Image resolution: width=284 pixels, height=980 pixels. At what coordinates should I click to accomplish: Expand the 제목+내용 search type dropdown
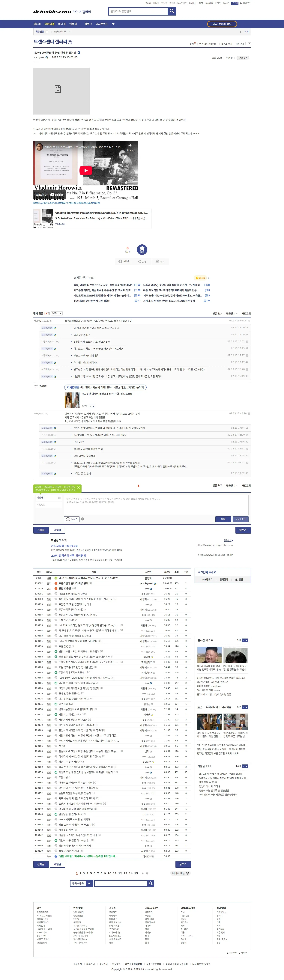[x=82, y=883]
